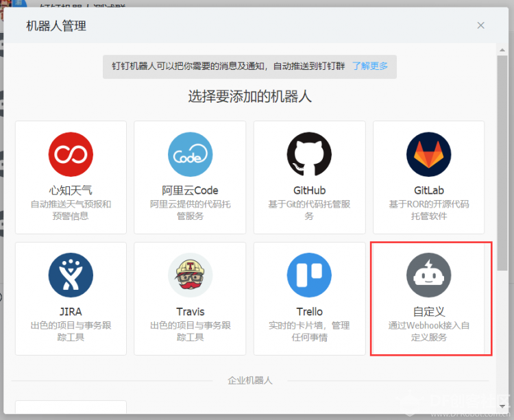
Task: Click the 选择要添加的机器人 heading
Action: [x=249, y=97]
